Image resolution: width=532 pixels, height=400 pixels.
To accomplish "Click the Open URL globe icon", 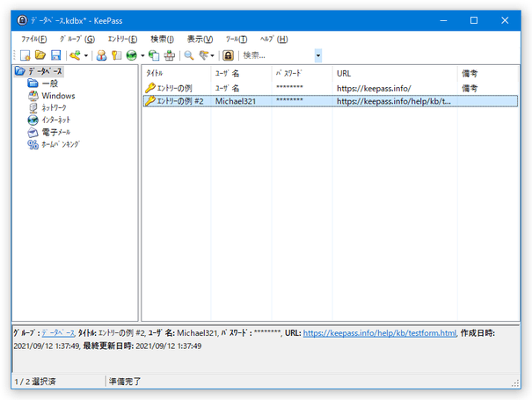I will pyautogui.click(x=132, y=55).
